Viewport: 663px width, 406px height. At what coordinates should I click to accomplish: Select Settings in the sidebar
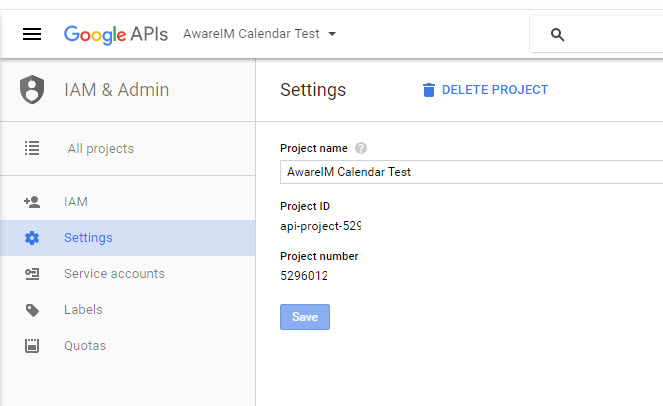pos(128,238)
